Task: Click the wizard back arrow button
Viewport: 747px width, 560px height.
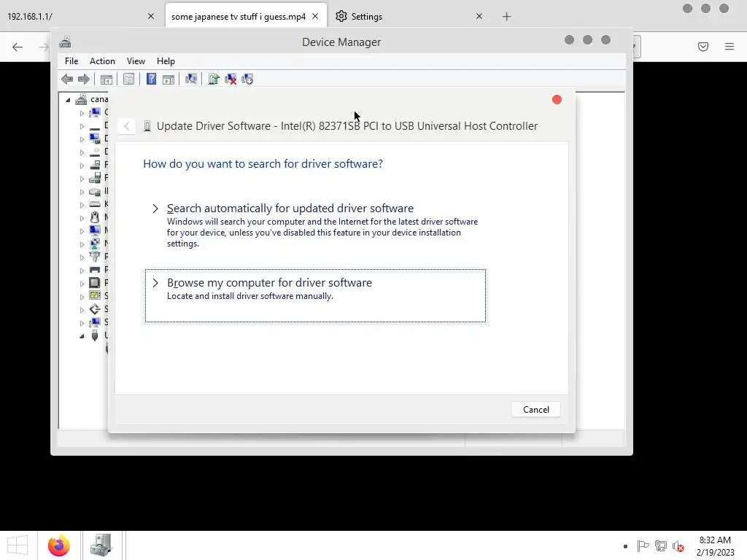Action: 127,125
